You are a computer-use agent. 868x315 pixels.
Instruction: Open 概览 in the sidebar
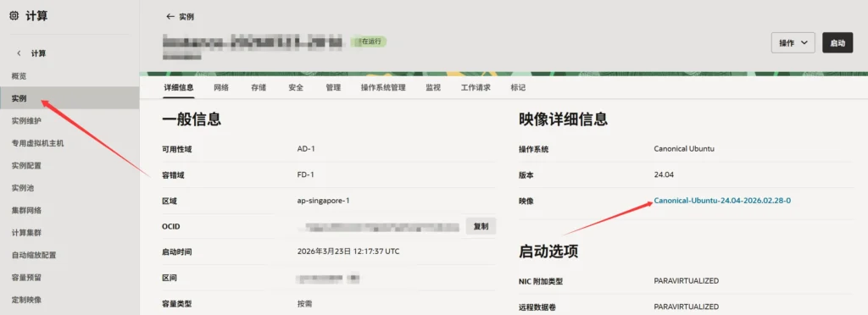coord(70,75)
